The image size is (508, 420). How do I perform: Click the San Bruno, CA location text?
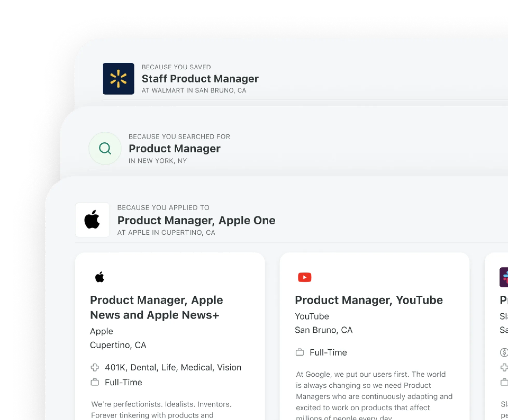pyautogui.click(x=324, y=330)
